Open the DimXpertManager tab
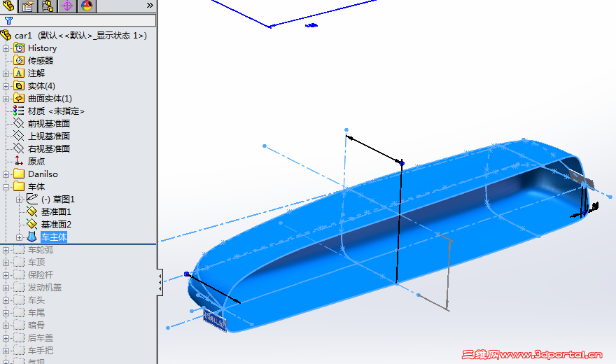This screenshot has width=616, height=364. pyautogui.click(x=67, y=6)
